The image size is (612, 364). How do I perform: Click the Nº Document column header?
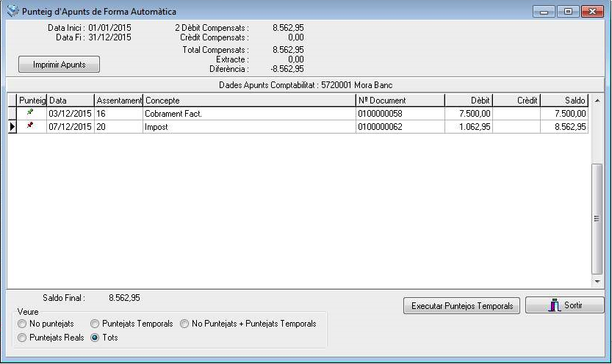(x=400, y=100)
